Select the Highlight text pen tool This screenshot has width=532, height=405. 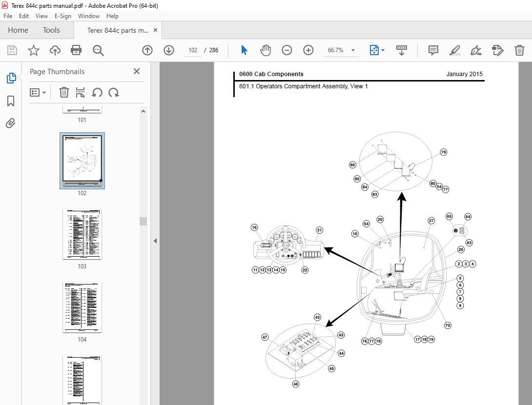[x=454, y=50]
